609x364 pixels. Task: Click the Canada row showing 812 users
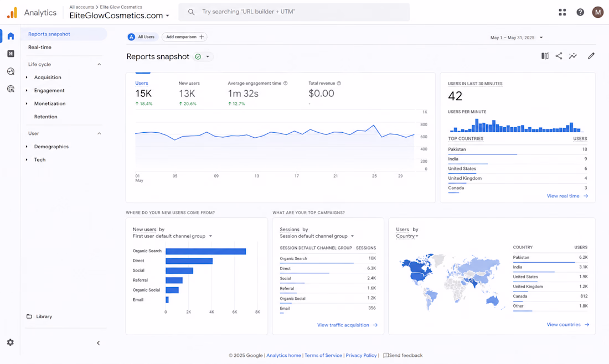(550, 297)
